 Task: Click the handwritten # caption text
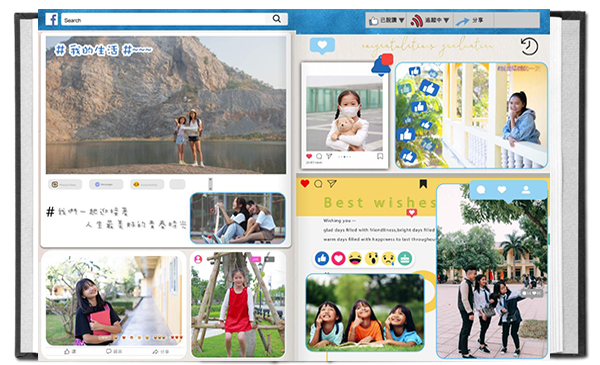pyautogui.click(x=117, y=218)
